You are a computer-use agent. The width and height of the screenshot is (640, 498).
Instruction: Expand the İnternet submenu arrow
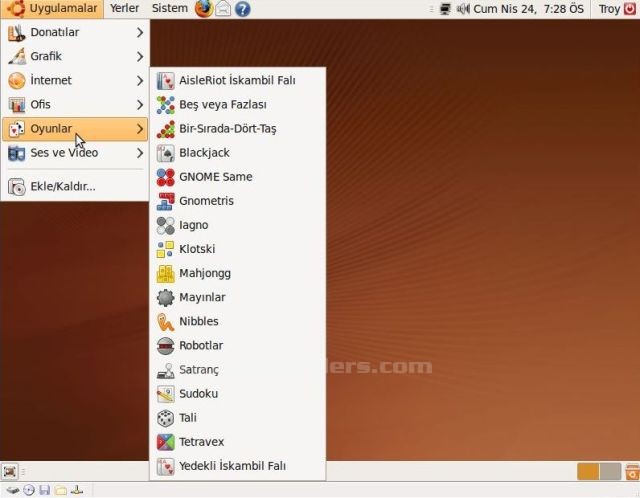tap(140, 80)
